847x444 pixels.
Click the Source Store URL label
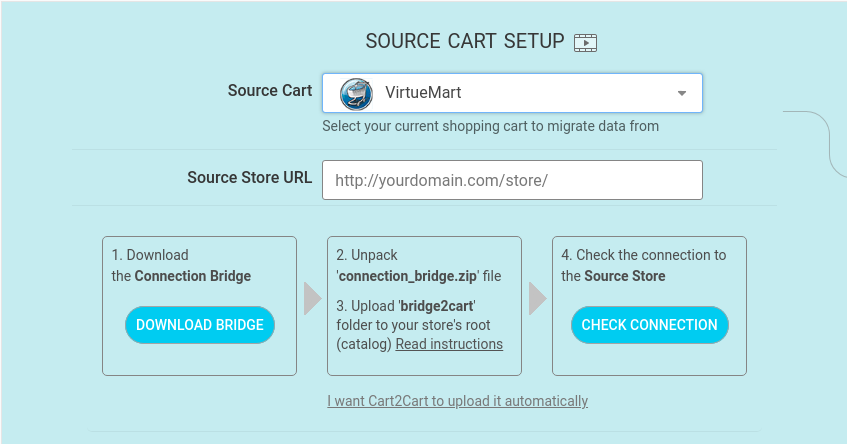[x=250, y=177]
